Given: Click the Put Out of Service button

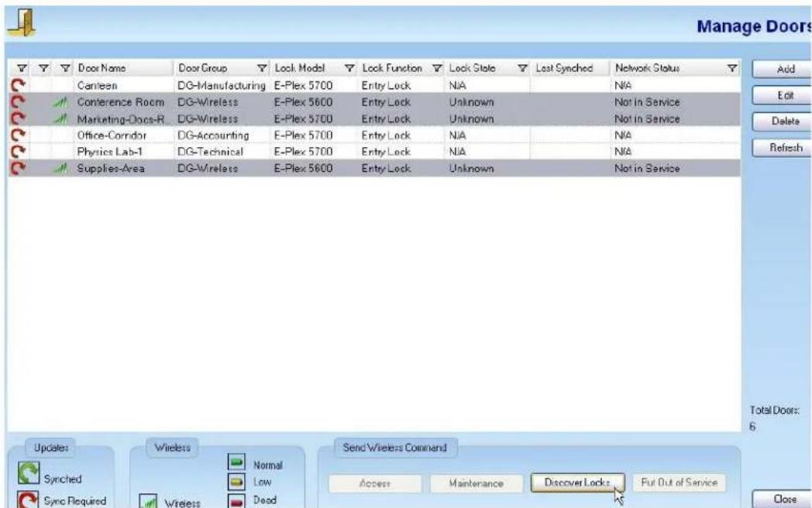Looking at the screenshot, I should click(680, 482).
